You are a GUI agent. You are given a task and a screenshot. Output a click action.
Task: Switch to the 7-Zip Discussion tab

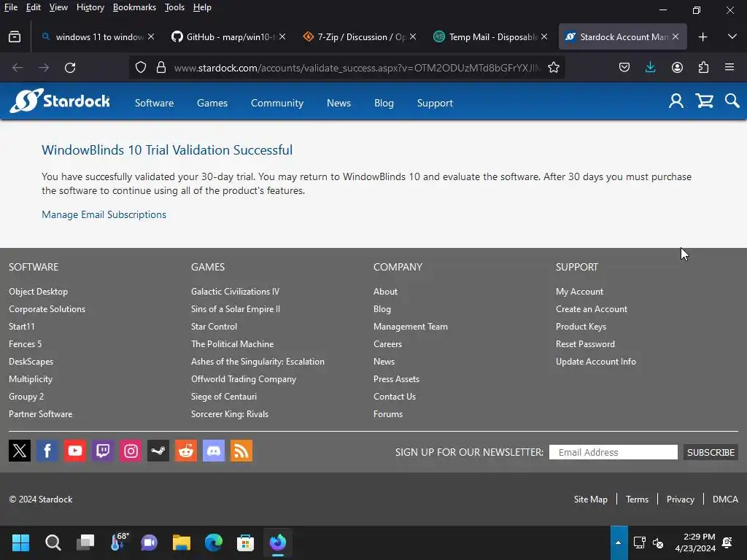coord(360,36)
